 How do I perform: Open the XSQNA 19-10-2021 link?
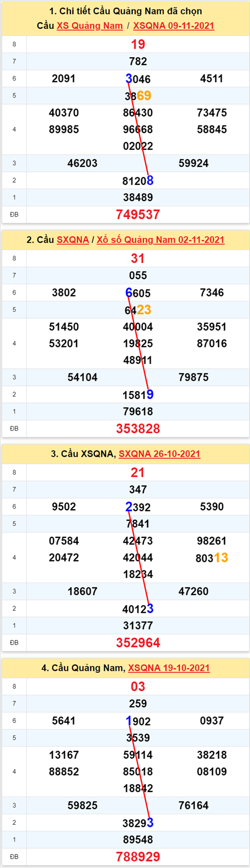click(x=169, y=668)
